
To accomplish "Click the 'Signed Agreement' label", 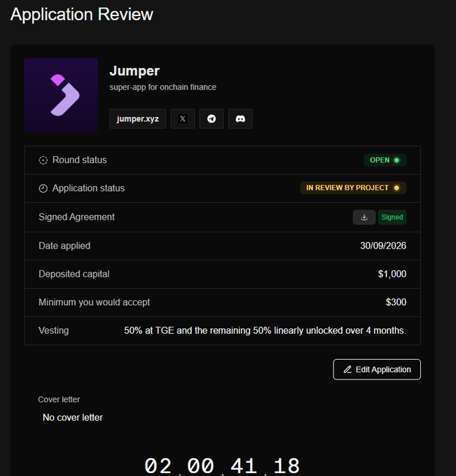I will point(76,217).
